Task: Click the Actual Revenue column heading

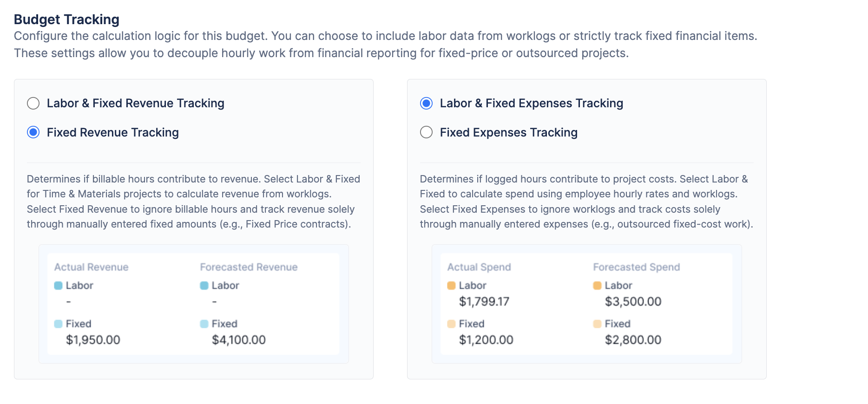Action: coord(91,267)
